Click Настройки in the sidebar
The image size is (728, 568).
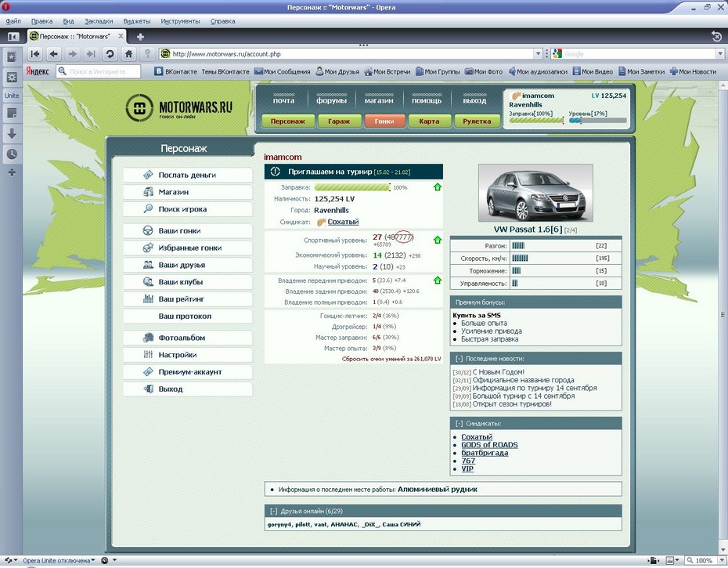188,355
